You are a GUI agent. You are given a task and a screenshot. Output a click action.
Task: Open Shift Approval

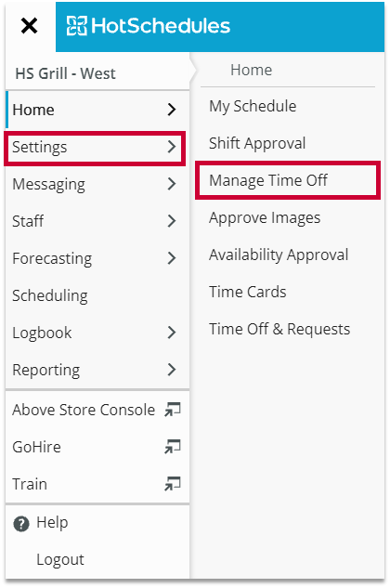tap(257, 143)
